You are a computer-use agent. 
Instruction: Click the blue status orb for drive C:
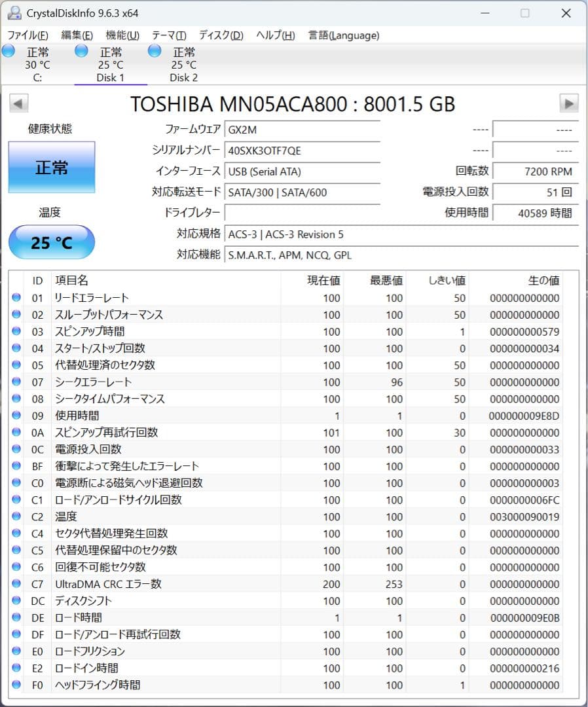tap(9, 51)
